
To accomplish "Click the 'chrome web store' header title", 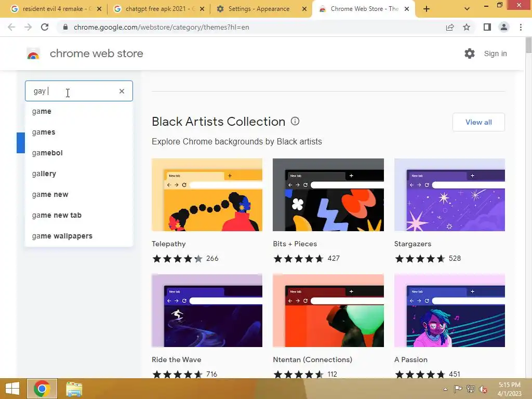I will pyautogui.click(x=96, y=54).
